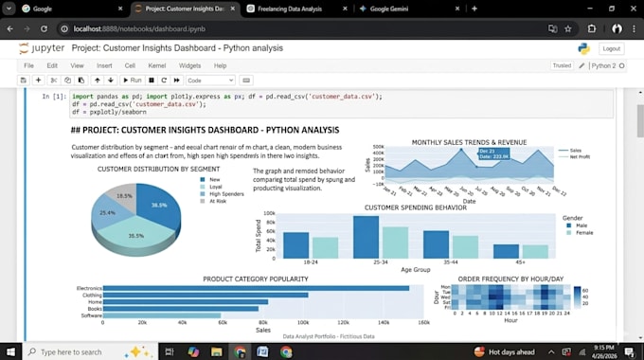Click the Jupyter logo
644x360 pixels.
pos(42,48)
